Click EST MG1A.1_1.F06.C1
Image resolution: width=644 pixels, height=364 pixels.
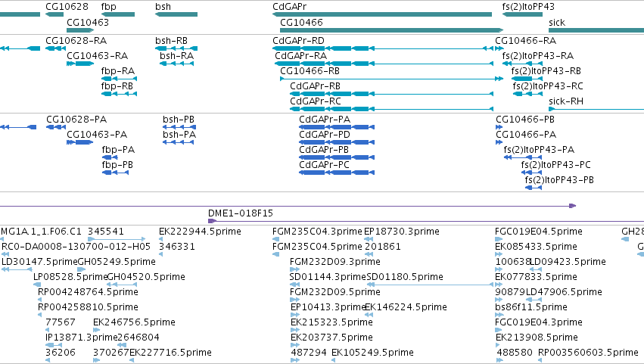(42, 232)
